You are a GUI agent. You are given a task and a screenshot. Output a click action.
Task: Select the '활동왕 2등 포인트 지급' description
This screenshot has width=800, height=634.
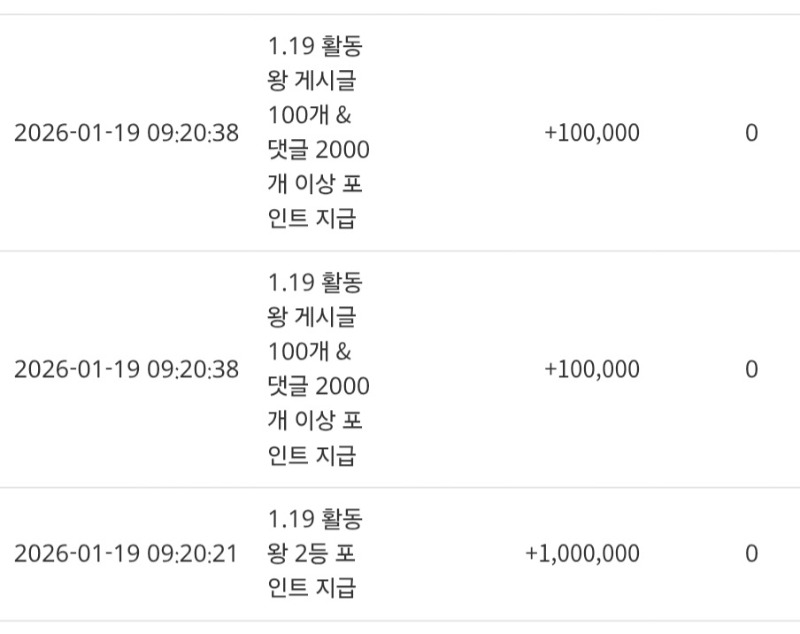[x=316, y=553]
